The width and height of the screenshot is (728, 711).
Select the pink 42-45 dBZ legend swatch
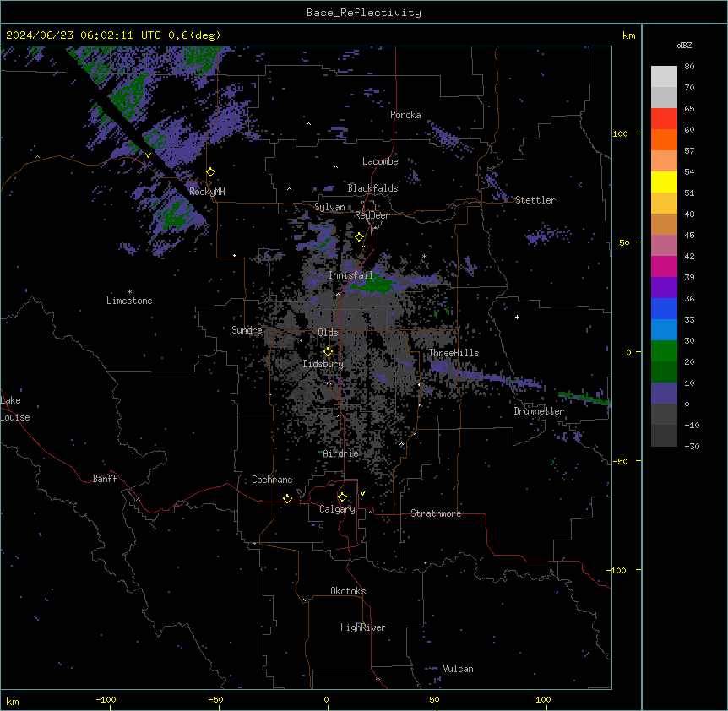664,246
